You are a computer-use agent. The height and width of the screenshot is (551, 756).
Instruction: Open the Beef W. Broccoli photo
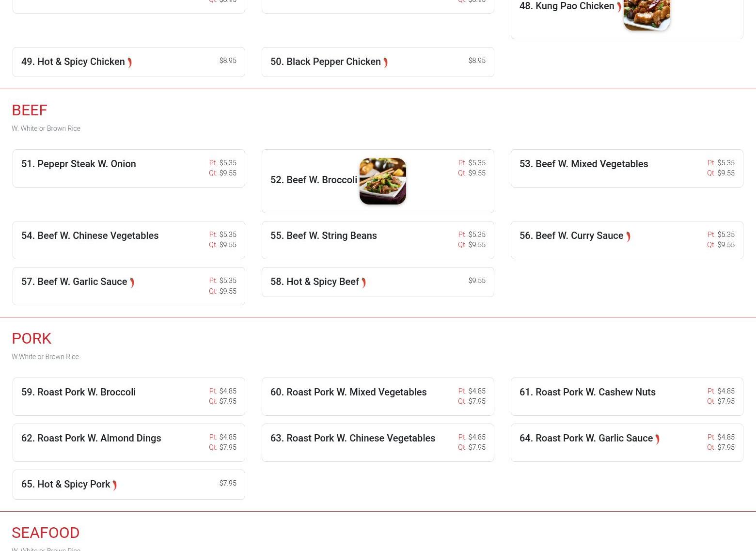tap(383, 181)
